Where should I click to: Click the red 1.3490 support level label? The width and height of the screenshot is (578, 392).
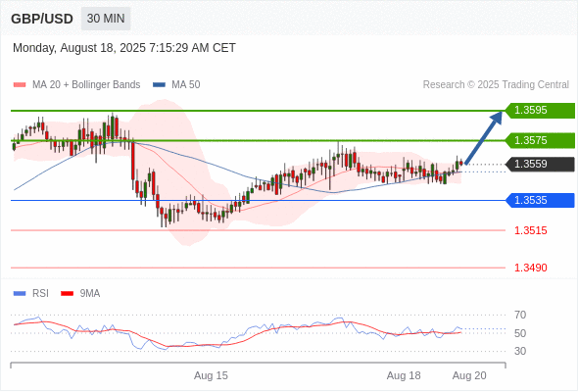pos(530,268)
